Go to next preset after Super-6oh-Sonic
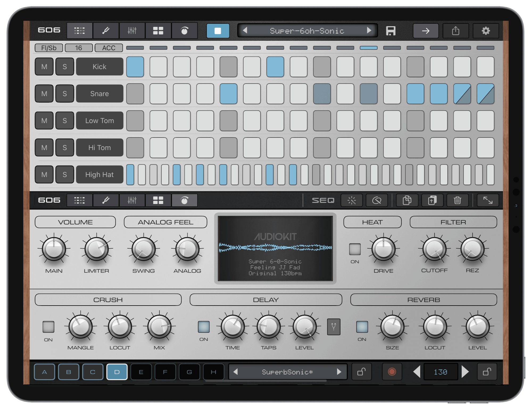 click(x=369, y=31)
